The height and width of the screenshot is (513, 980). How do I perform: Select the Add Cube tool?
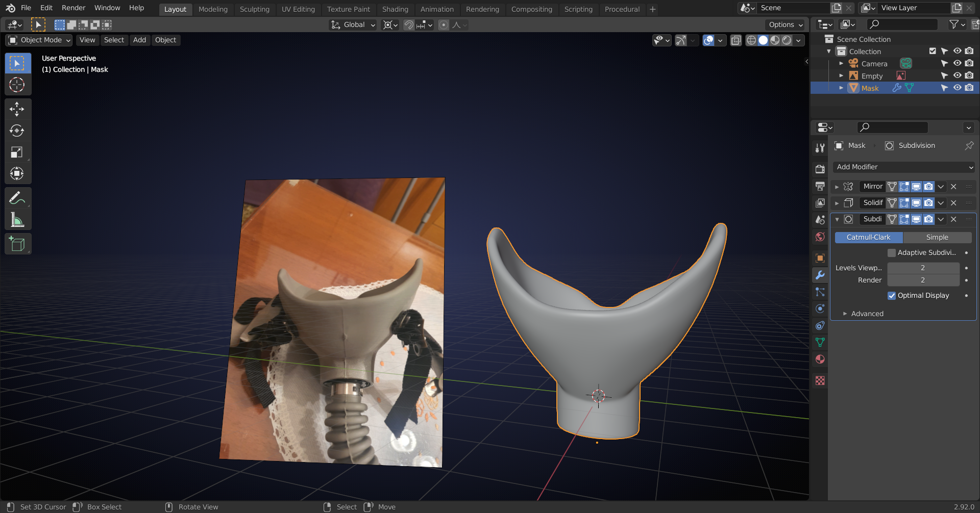point(17,244)
